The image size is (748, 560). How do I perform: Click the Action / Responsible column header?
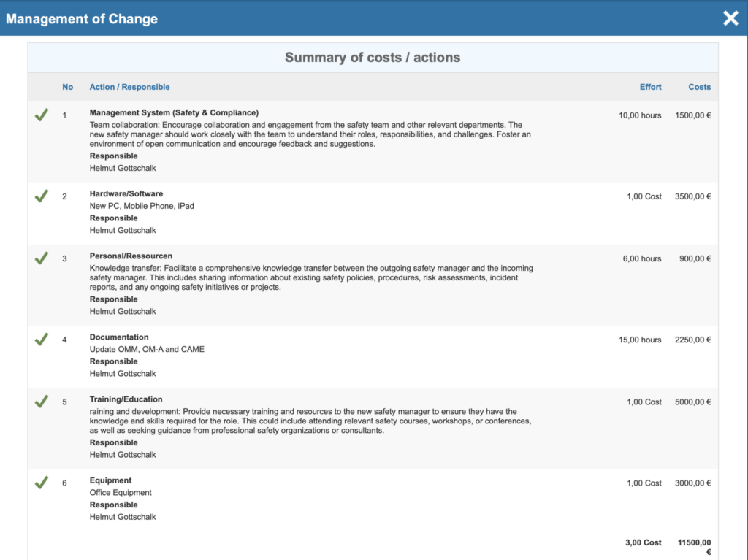pos(129,87)
